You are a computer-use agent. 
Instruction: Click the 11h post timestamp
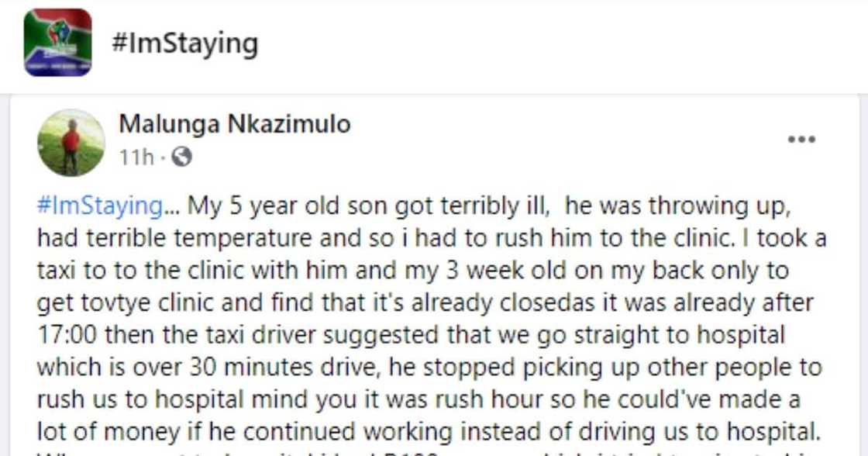pyautogui.click(x=136, y=157)
